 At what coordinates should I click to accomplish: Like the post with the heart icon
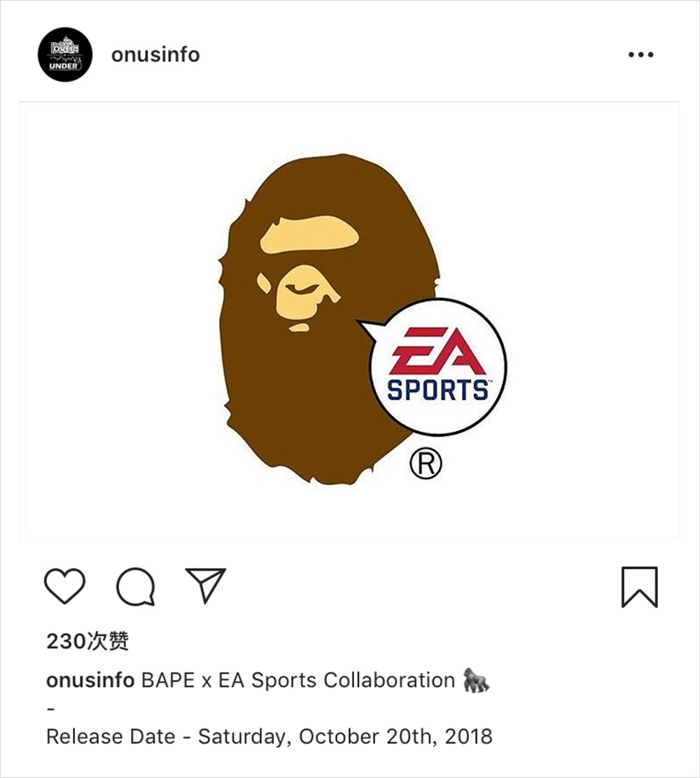pos(64,586)
